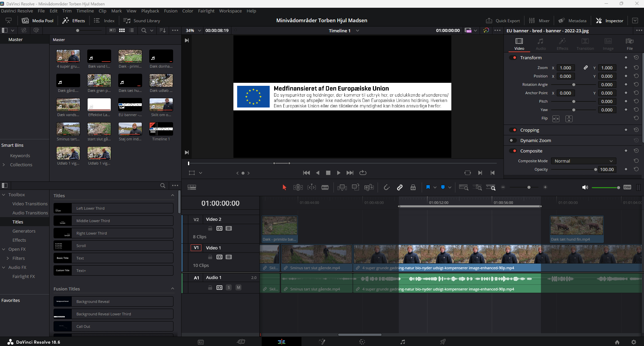Expand Collections in Smart Bins

4,165
